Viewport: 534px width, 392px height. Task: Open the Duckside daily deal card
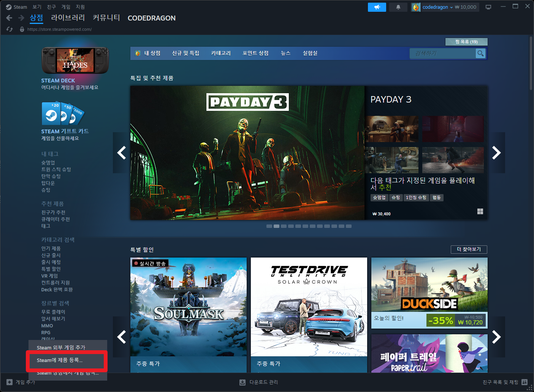click(x=429, y=293)
